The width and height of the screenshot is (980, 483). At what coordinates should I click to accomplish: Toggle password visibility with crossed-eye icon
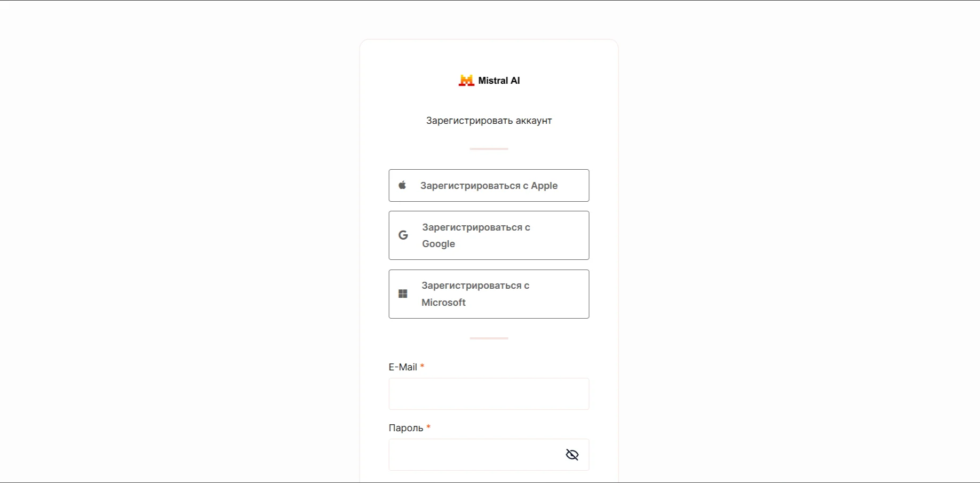coord(572,455)
